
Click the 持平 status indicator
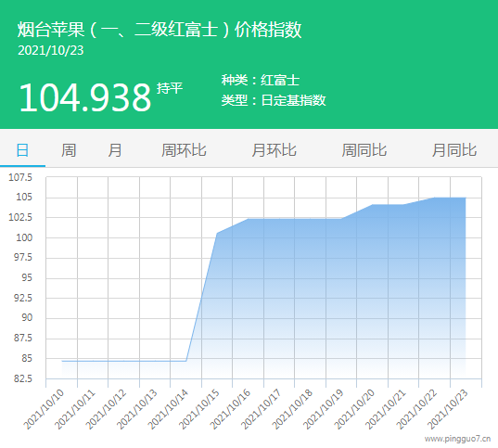[170, 88]
